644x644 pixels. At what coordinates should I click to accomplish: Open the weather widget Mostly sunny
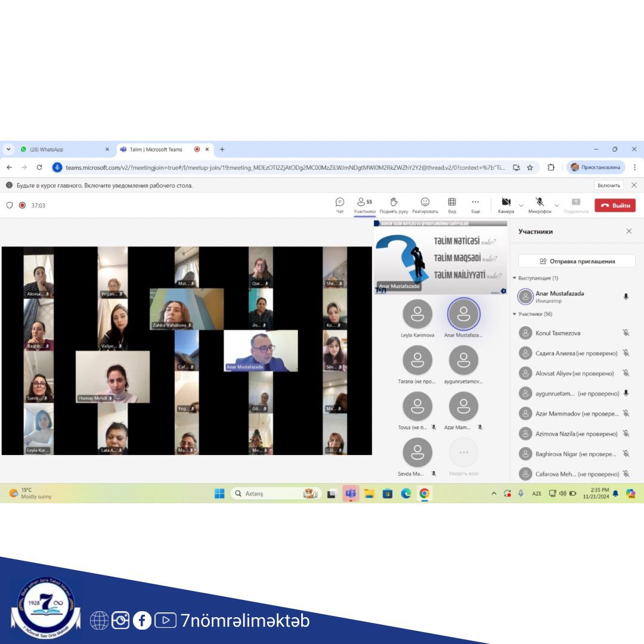[31, 493]
